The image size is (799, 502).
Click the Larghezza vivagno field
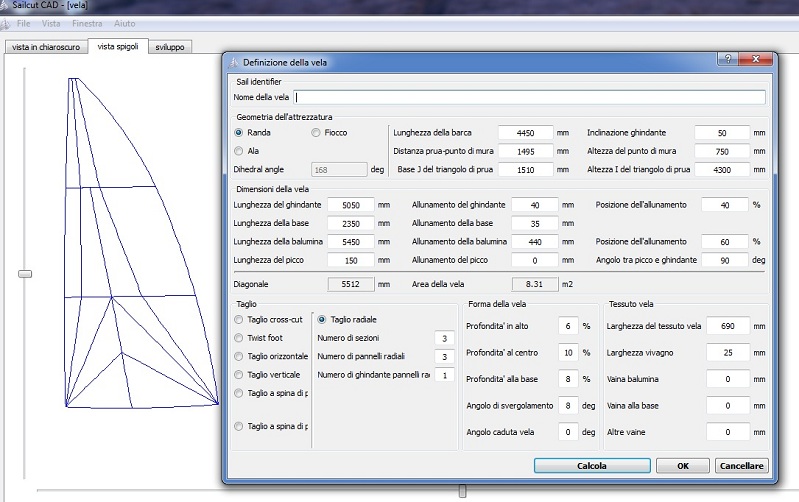tap(728, 353)
